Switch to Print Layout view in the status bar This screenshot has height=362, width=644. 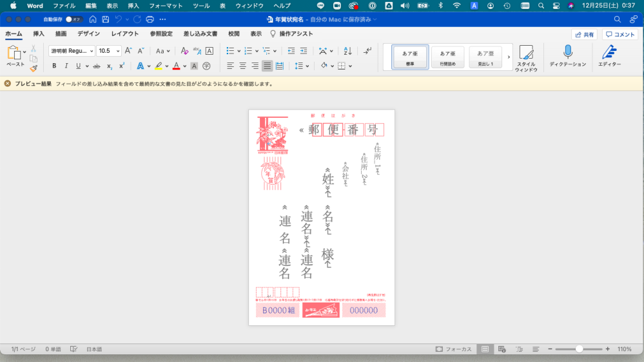click(485, 349)
